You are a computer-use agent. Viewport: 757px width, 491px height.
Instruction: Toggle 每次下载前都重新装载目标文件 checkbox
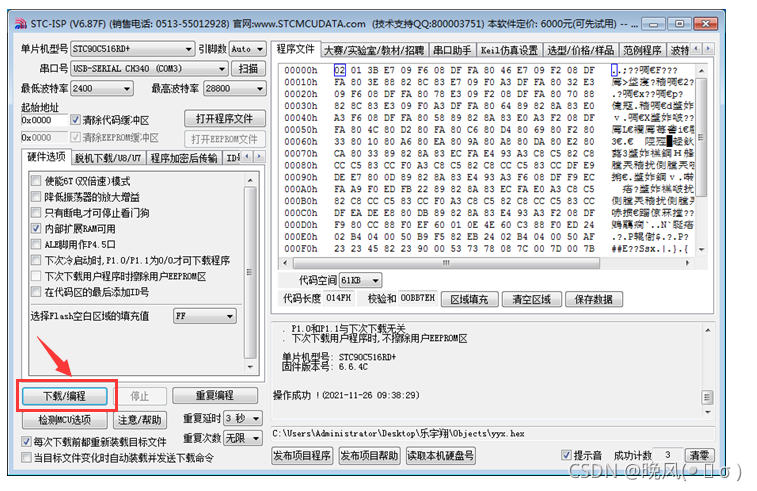(27, 442)
